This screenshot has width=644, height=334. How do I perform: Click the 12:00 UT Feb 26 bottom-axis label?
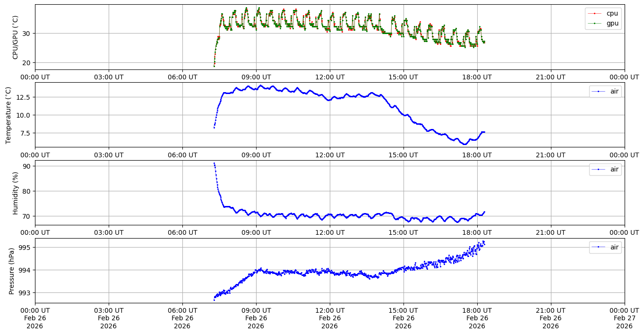pos(329,318)
